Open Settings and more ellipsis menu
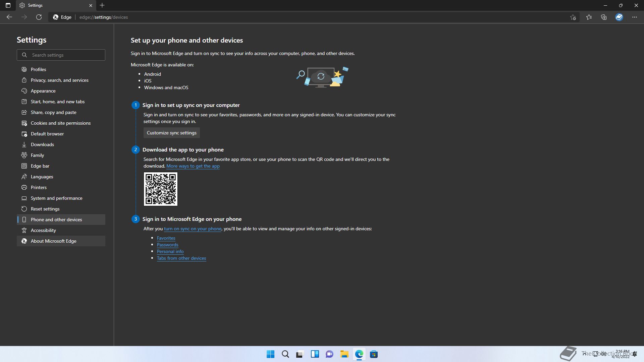 tap(635, 17)
